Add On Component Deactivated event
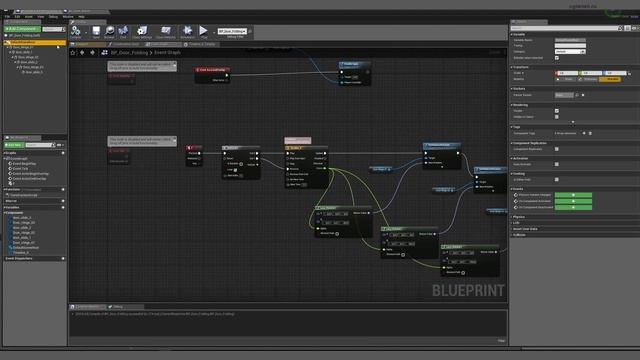This screenshot has height=360, width=640. [573, 207]
